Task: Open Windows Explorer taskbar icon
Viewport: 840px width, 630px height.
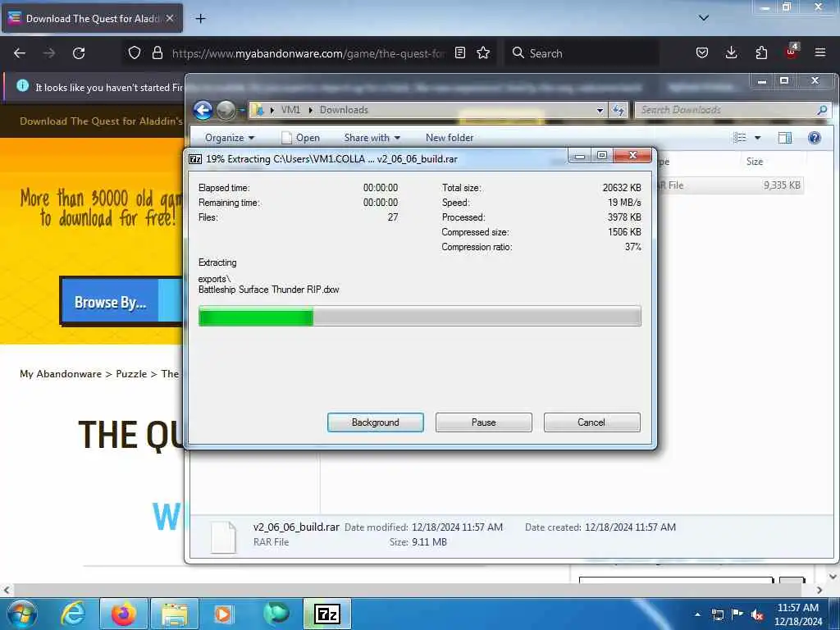Action: click(175, 614)
